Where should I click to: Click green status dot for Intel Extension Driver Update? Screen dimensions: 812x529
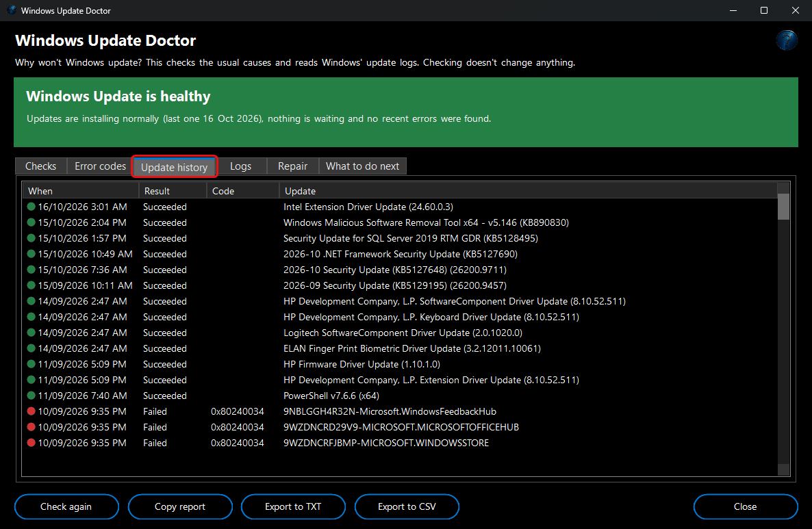click(x=31, y=207)
